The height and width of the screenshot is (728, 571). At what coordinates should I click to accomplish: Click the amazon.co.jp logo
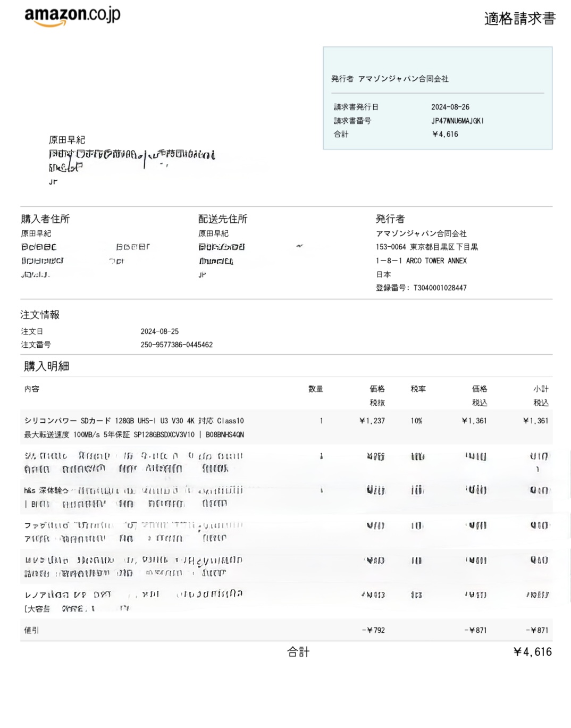tap(72, 15)
